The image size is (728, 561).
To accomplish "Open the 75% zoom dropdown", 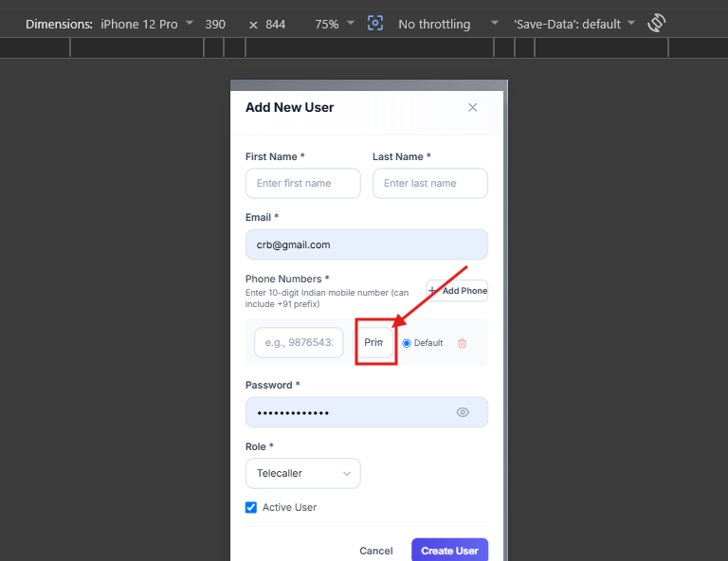I will (335, 24).
